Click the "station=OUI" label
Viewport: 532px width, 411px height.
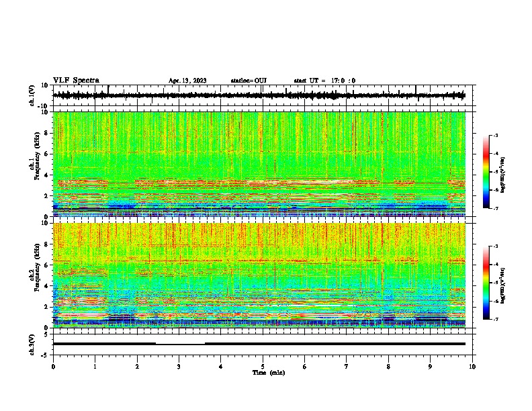tap(249, 81)
